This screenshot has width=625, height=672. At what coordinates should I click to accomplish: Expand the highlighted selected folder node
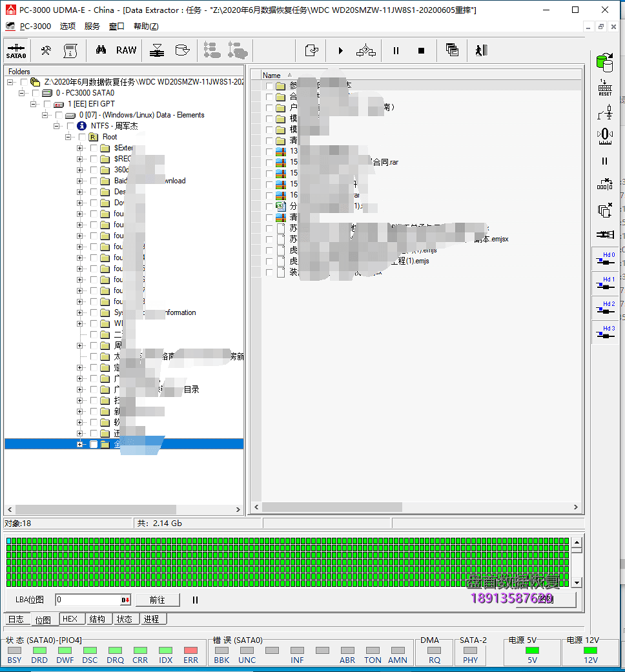[x=79, y=444]
